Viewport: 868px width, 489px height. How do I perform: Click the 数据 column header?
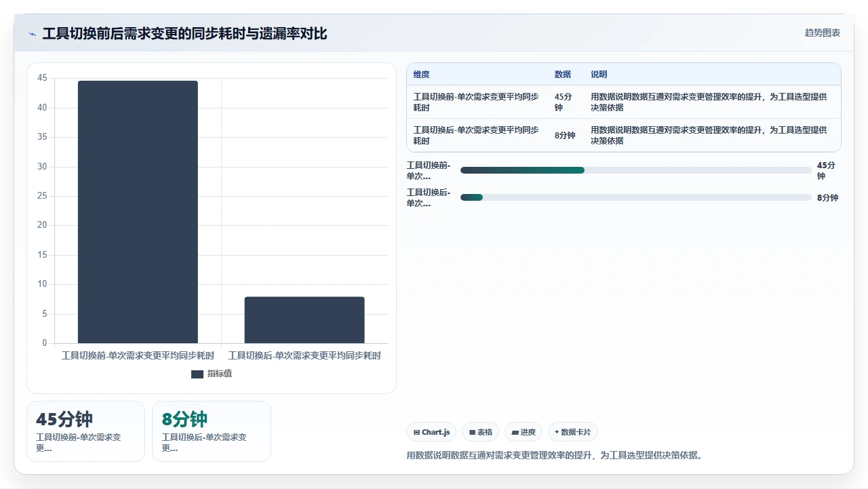(563, 75)
